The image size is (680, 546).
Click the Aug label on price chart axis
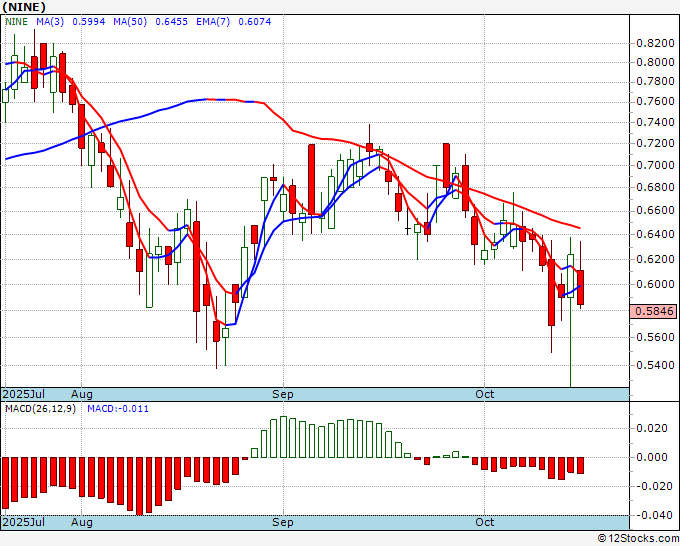[82, 394]
